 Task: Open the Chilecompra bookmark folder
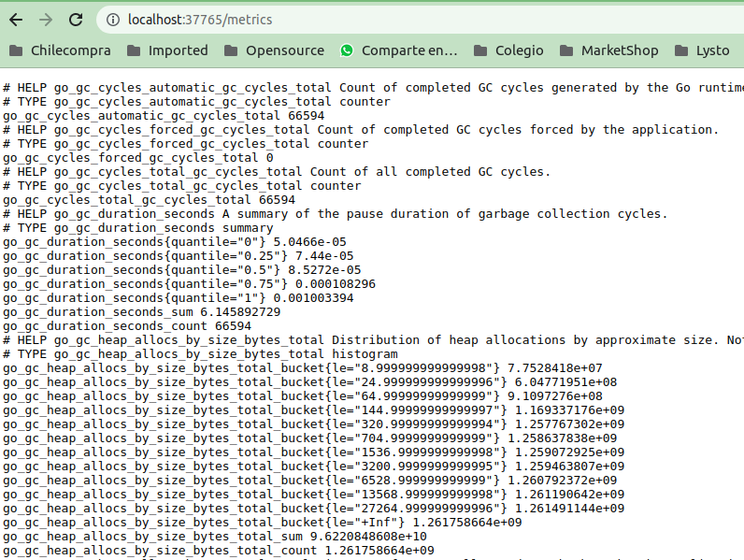[59, 50]
